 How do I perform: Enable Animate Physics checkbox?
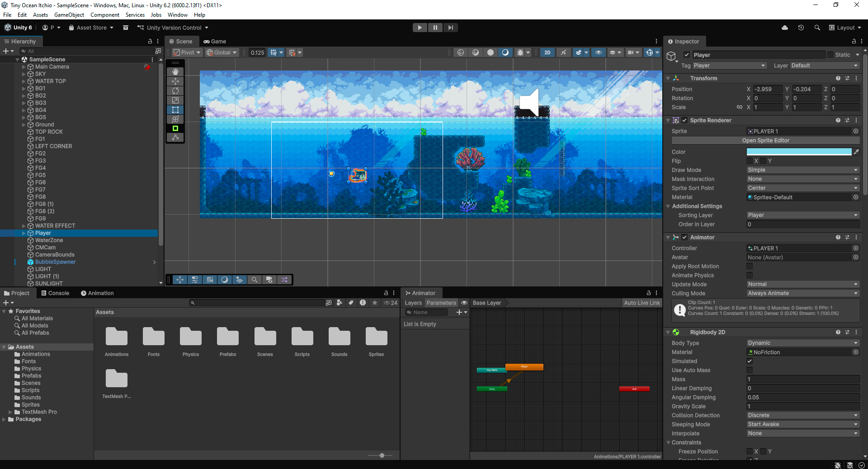pos(750,276)
